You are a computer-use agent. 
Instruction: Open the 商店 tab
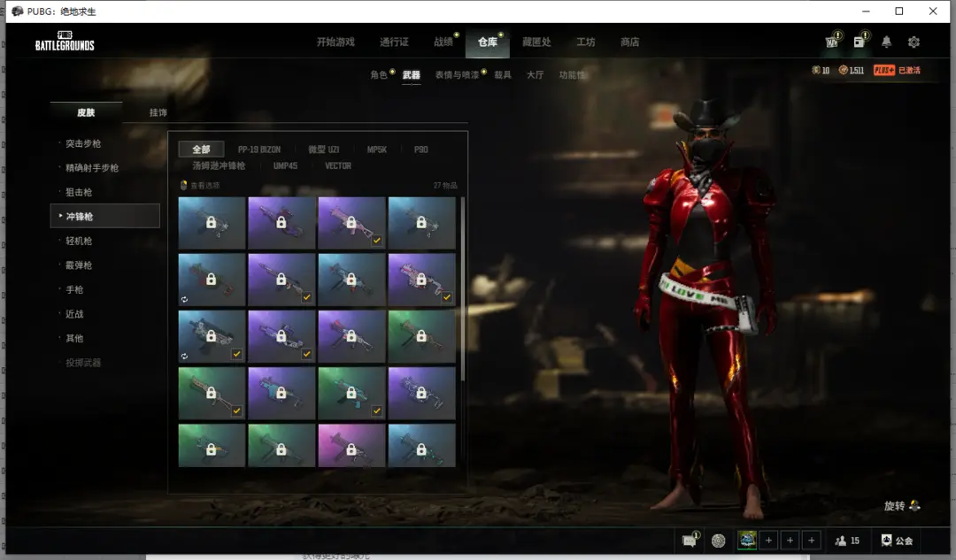click(630, 42)
